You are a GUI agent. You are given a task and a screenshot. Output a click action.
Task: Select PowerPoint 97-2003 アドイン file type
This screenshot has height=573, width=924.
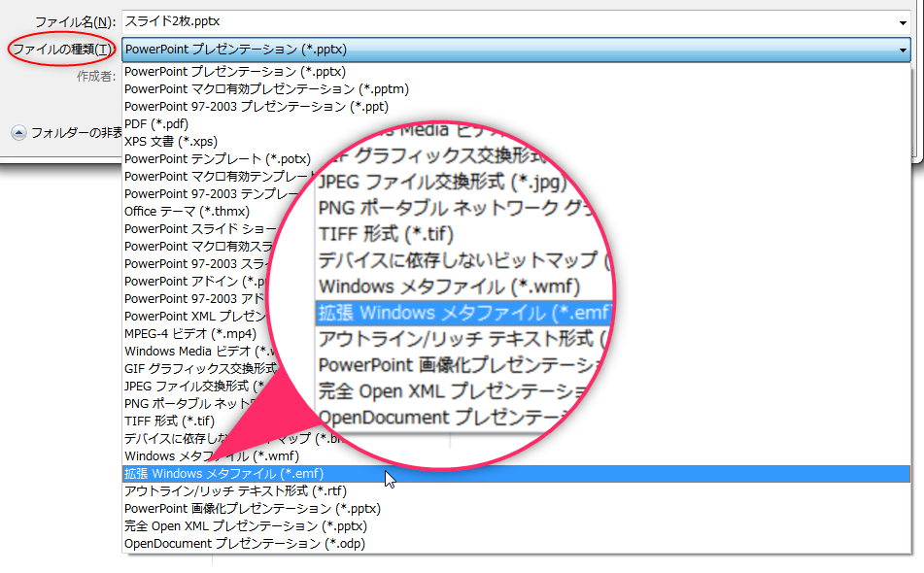[194, 298]
